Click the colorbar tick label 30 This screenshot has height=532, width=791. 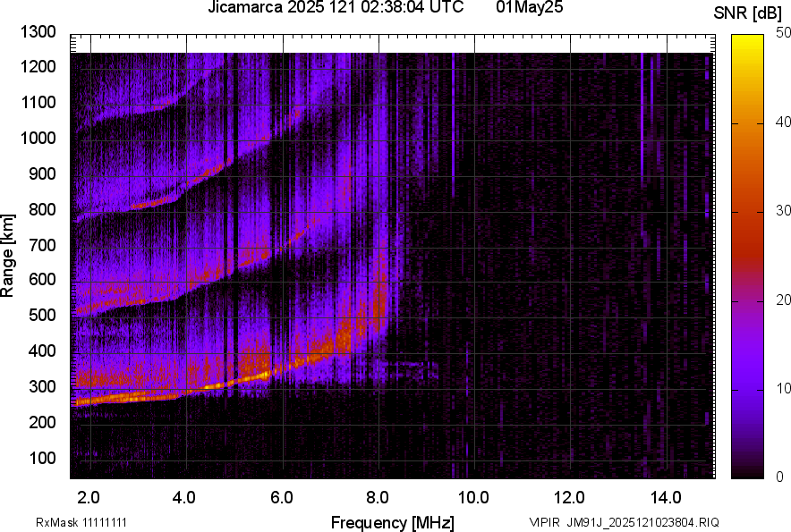point(784,210)
